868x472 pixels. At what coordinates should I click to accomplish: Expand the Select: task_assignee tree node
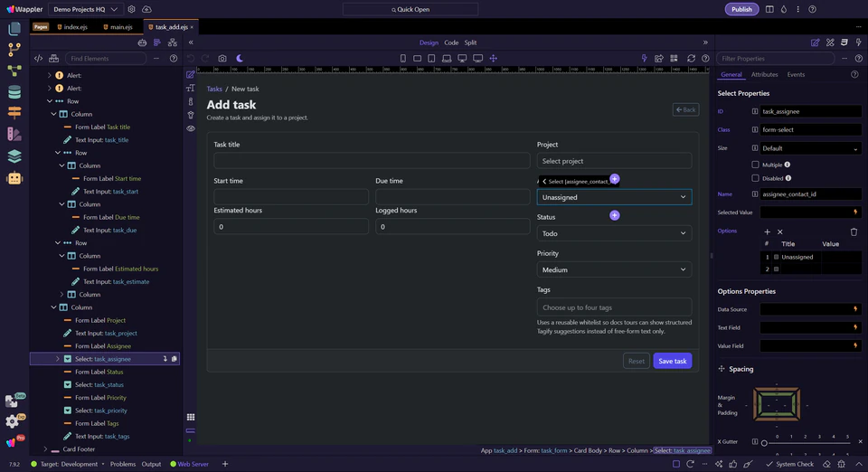58,359
